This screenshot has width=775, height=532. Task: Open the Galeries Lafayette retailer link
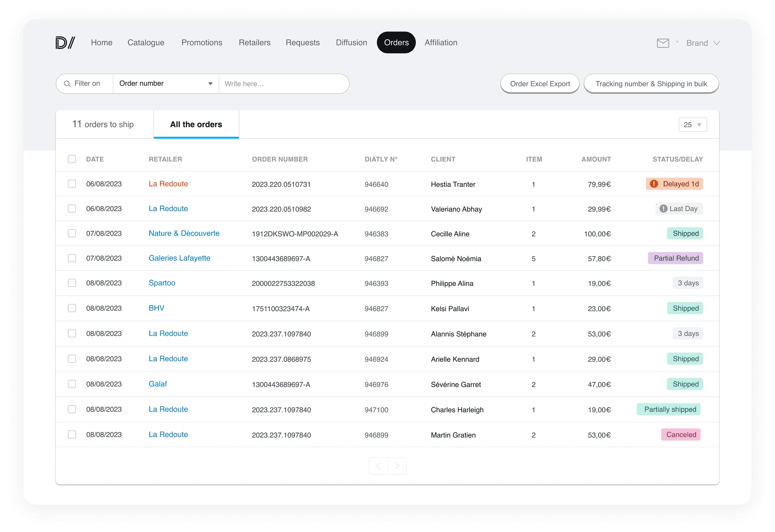179,258
